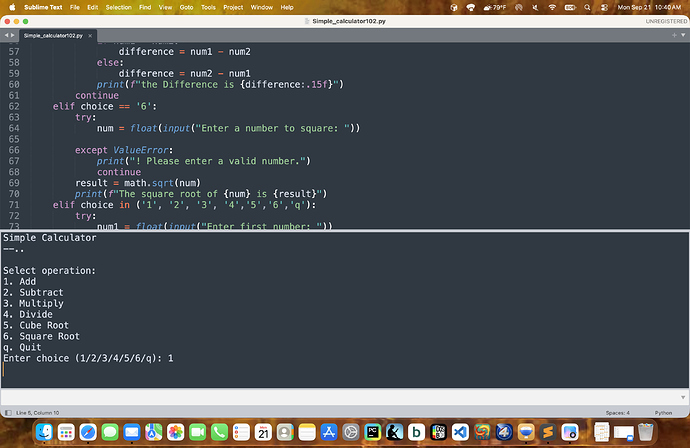This screenshot has width=690, height=448.
Task: Place cursor on the blank output input line
Action: pyautogui.click(x=345, y=369)
